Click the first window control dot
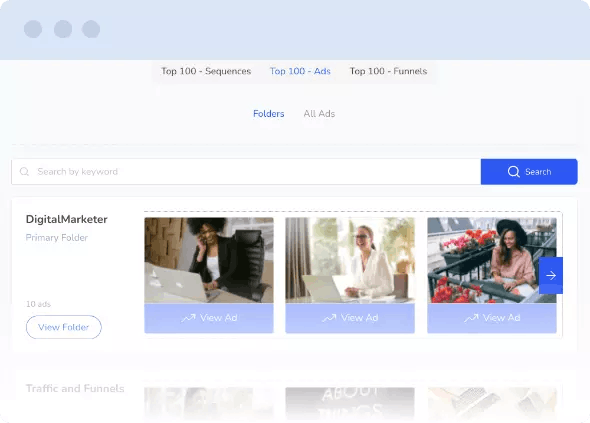This screenshot has width=590, height=423. click(x=33, y=29)
